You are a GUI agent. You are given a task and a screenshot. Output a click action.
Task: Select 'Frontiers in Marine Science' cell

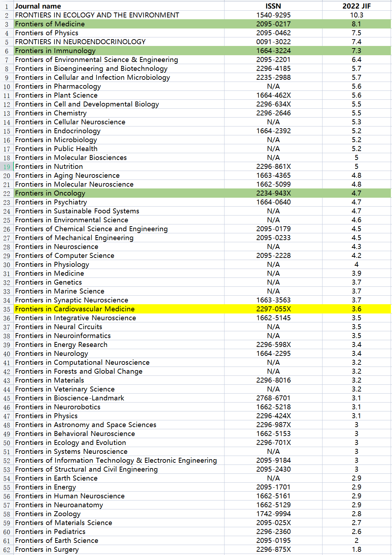119,291
